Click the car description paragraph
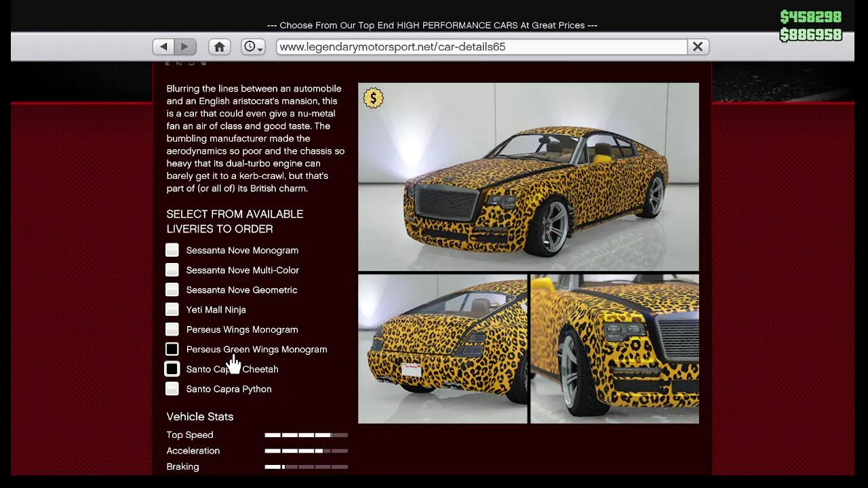This screenshot has height=488, width=868. [x=256, y=138]
